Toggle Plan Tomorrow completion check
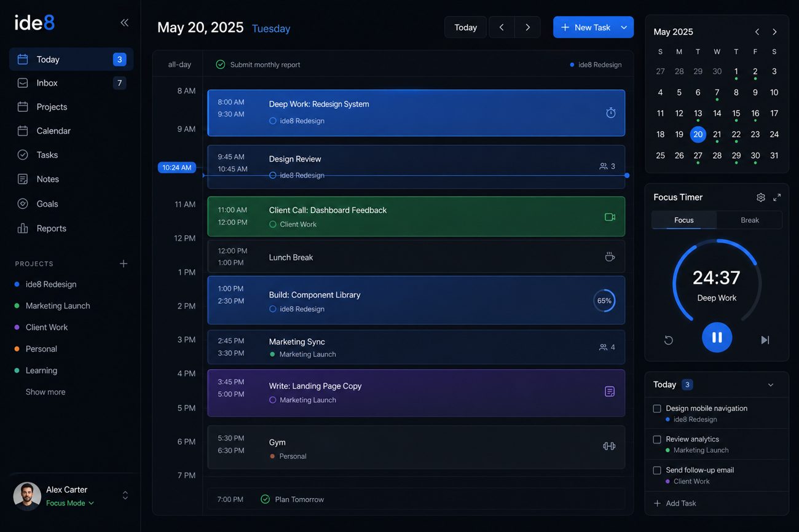 tap(265, 499)
